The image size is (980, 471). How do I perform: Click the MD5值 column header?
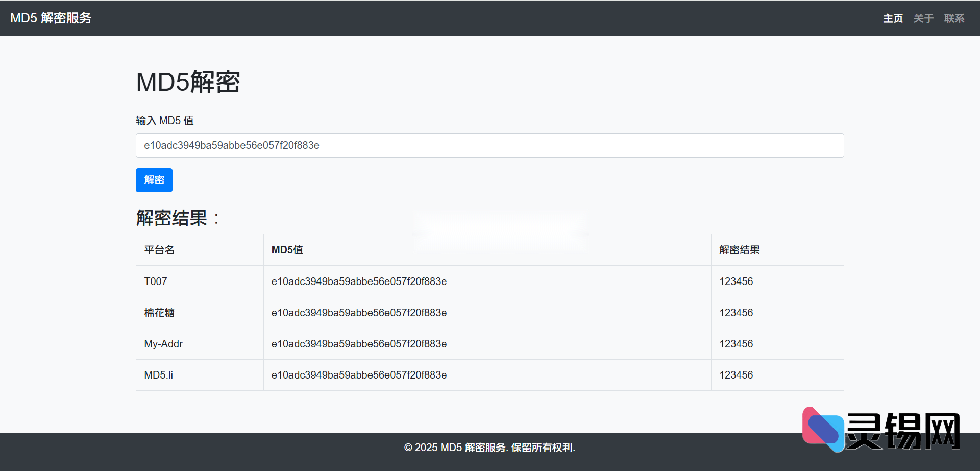pos(287,250)
